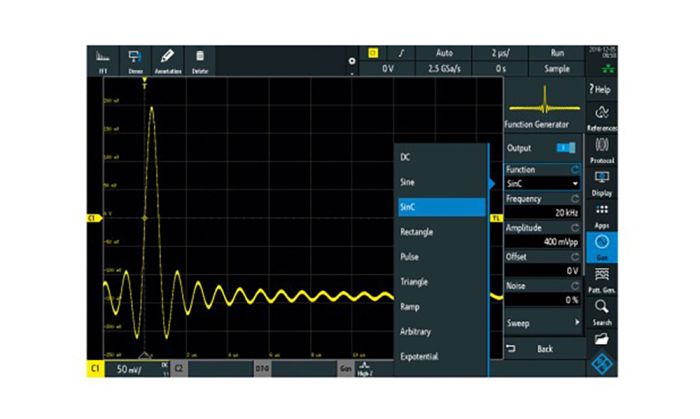Viewport: 700px width, 419px height.
Task: Select the D7-0 digital channel label
Action: 262,369
